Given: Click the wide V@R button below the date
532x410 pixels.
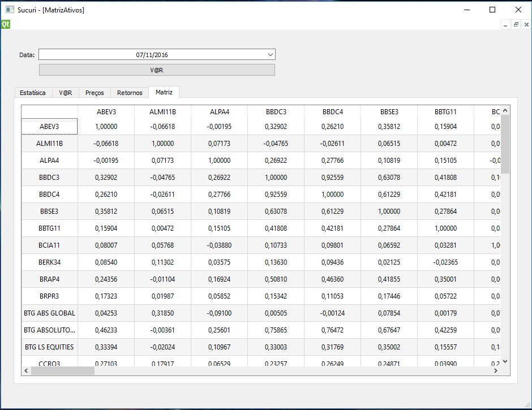Looking at the screenshot, I should [157, 70].
